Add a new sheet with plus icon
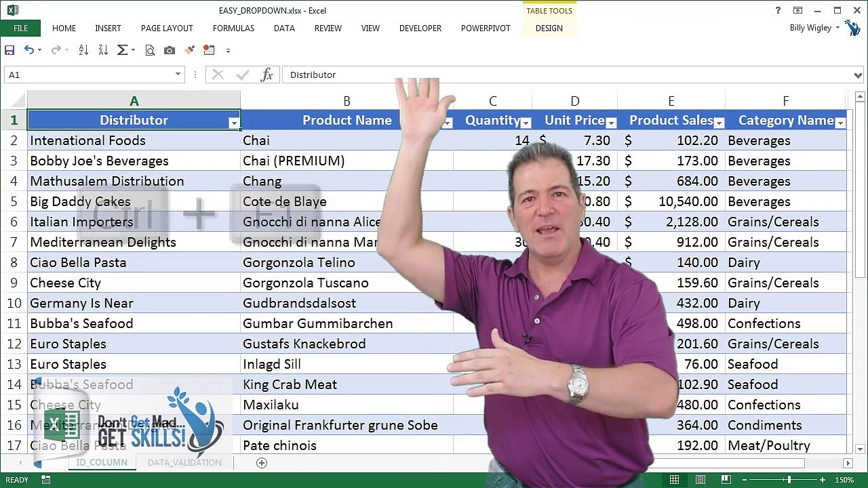Image resolution: width=868 pixels, height=488 pixels. (262, 462)
